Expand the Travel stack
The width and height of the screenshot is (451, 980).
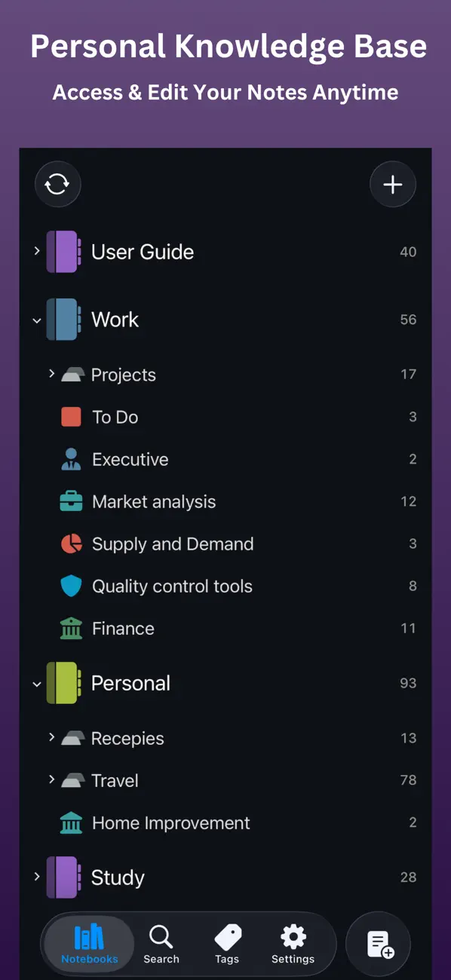51,780
